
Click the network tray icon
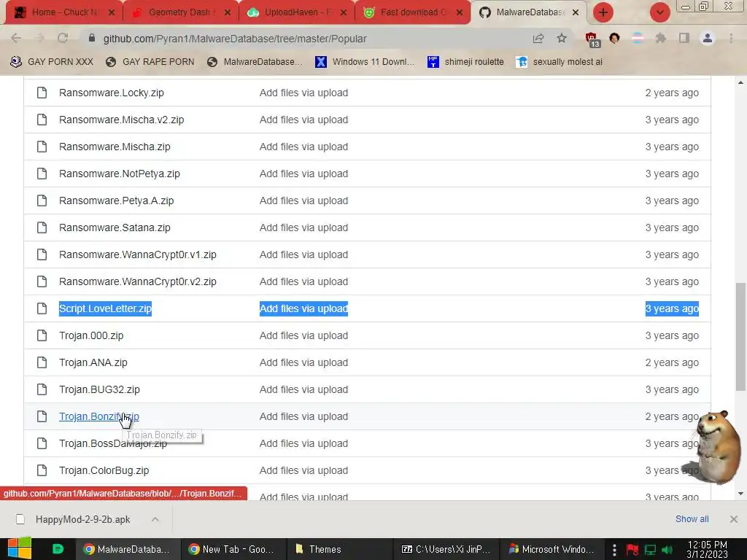pyautogui.click(x=650, y=550)
